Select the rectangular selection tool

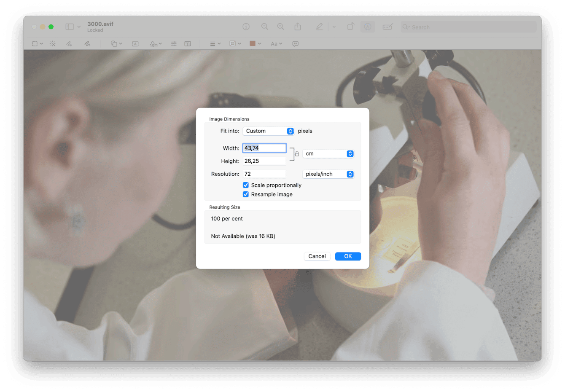click(35, 43)
